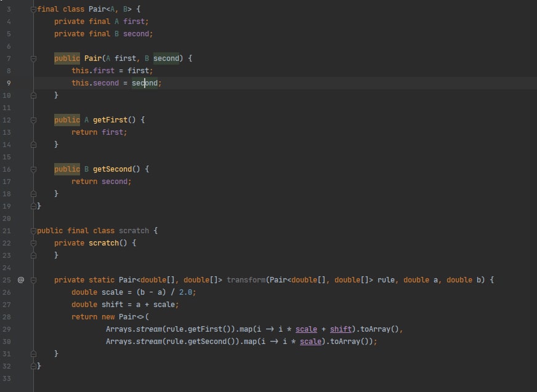
Task: Click 'this.first' on line 8
Action: click(x=93, y=71)
